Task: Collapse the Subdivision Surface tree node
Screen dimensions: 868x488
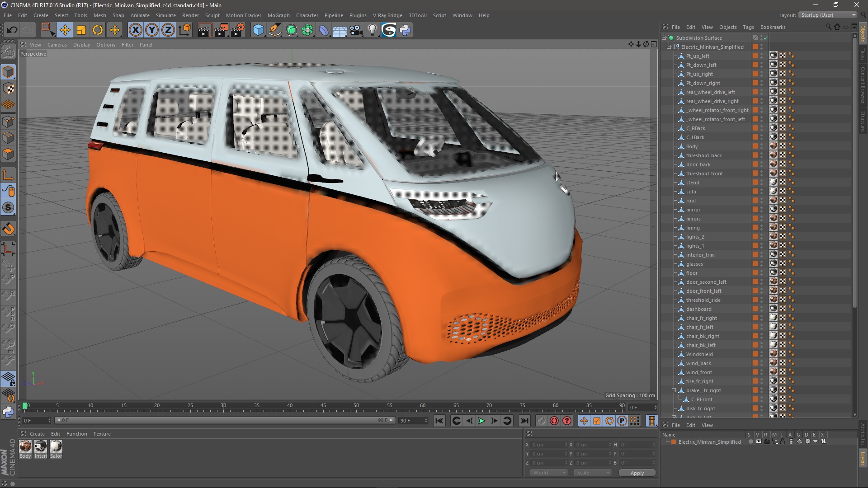Action: coord(664,38)
